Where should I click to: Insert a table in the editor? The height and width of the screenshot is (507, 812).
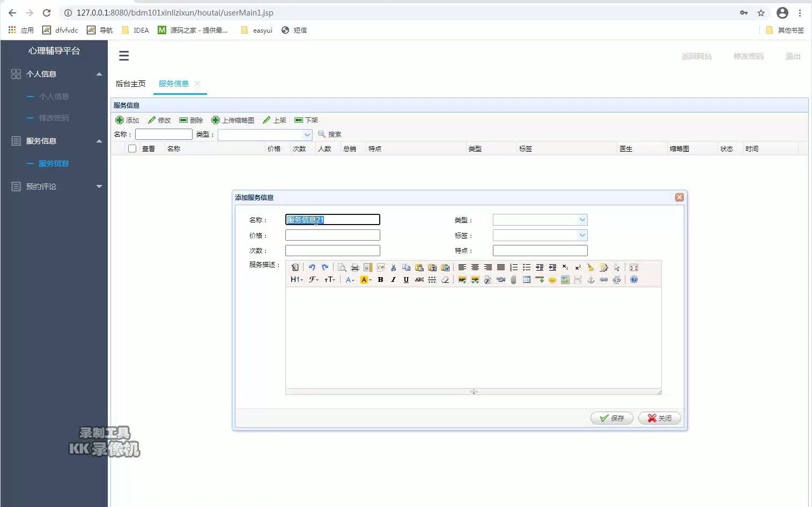coord(527,280)
